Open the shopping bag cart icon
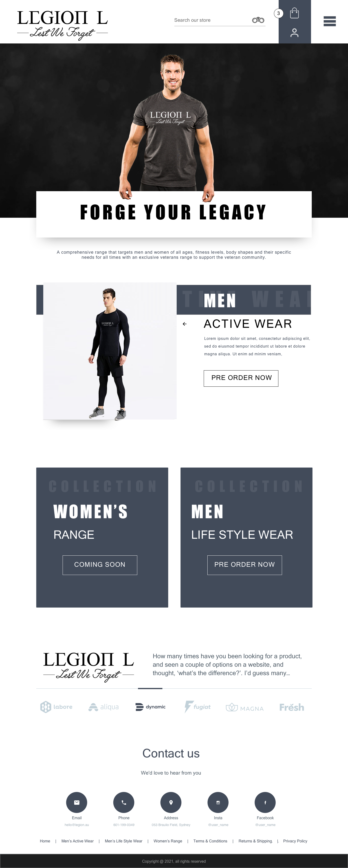Viewport: 348px width, 868px height. pos(294,13)
